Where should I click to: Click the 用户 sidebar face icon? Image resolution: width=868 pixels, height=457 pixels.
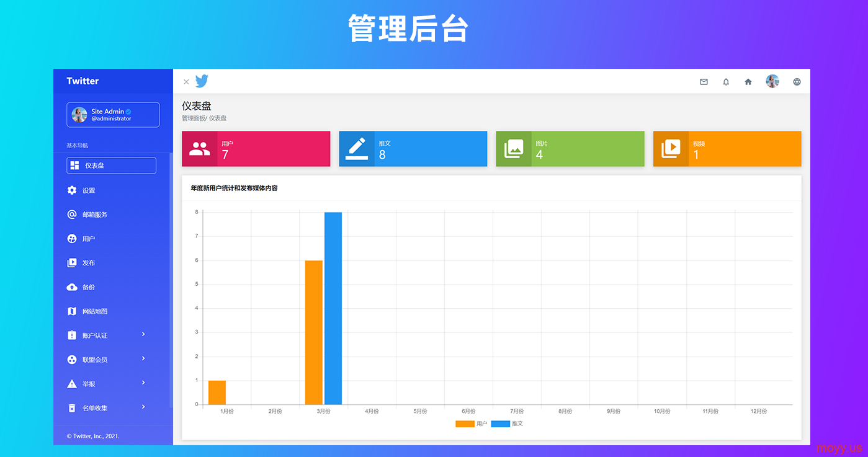click(72, 239)
